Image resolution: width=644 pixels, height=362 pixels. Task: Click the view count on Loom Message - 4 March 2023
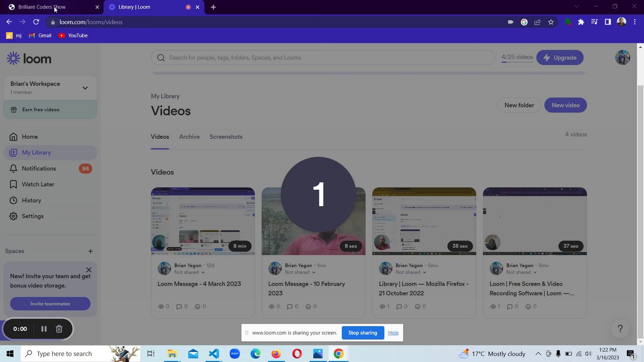tap(164, 306)
